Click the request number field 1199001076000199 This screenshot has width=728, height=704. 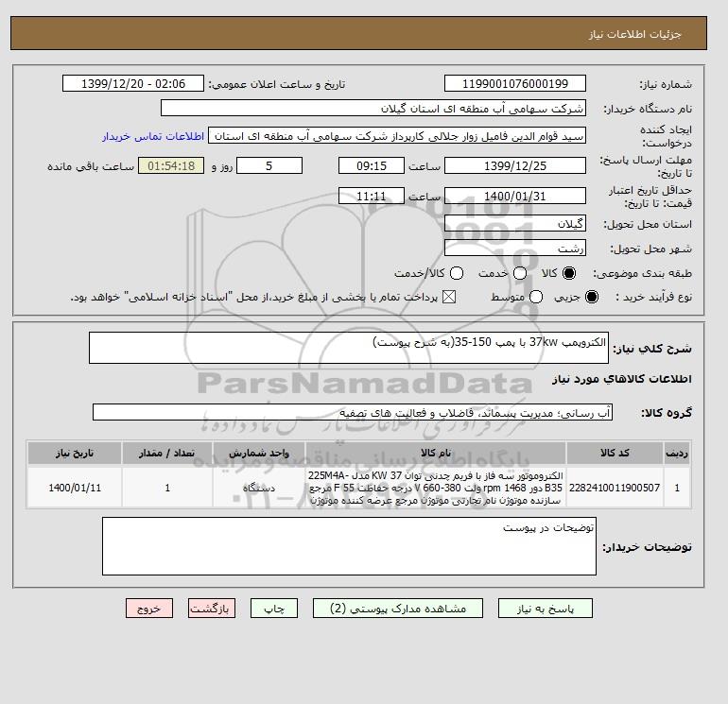point(515,84)
